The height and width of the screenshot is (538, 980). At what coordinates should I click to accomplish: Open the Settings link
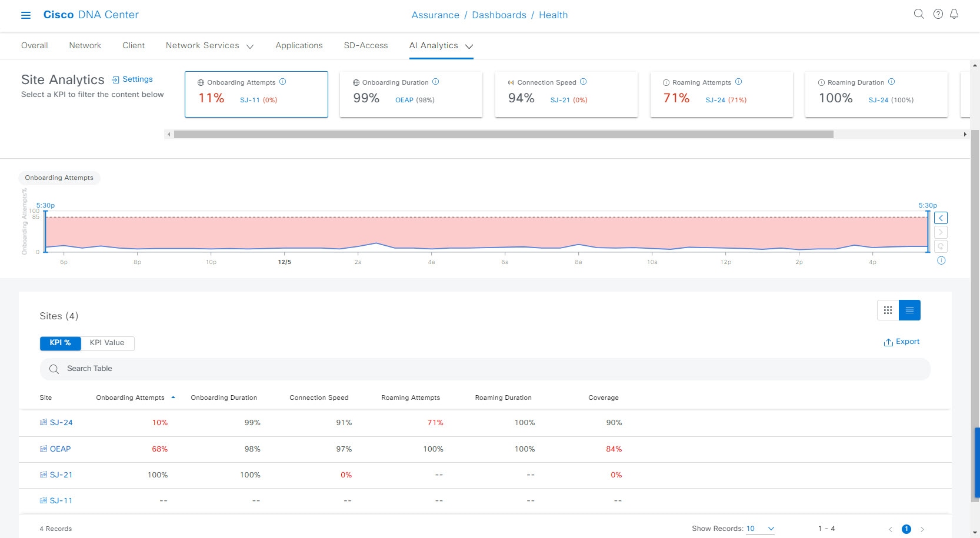(138, 79)
